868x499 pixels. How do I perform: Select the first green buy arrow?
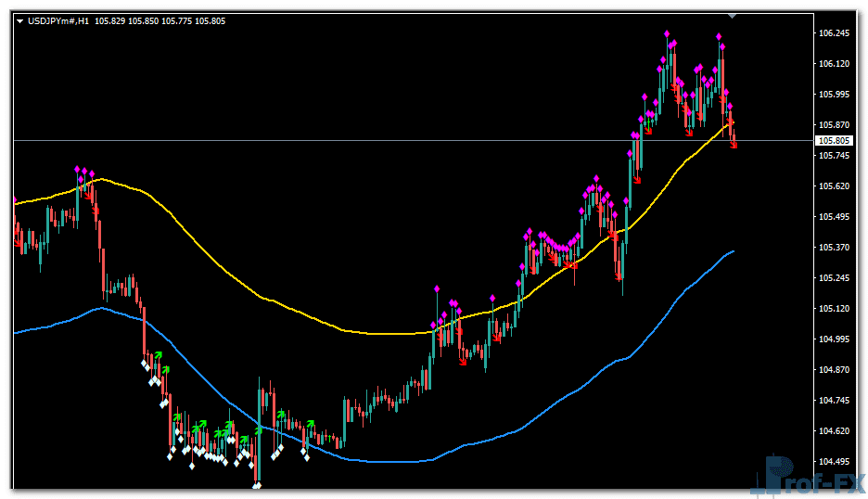tap(158, 356)
